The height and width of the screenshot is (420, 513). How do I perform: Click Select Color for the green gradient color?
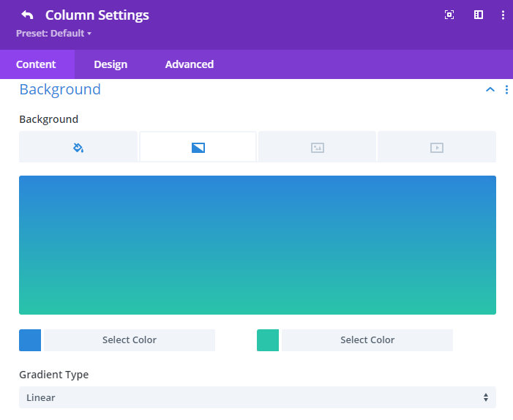pos(367,340)
